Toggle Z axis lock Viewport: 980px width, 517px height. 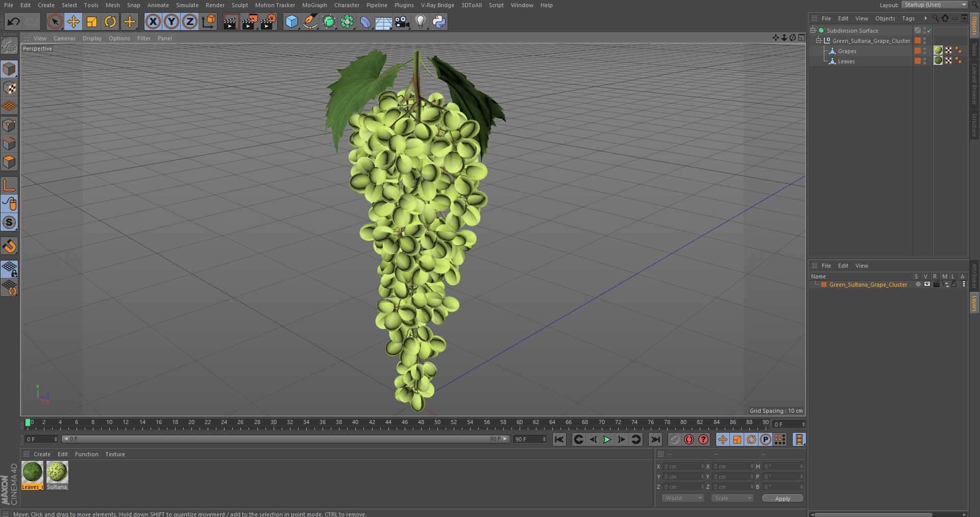[190, 21]
